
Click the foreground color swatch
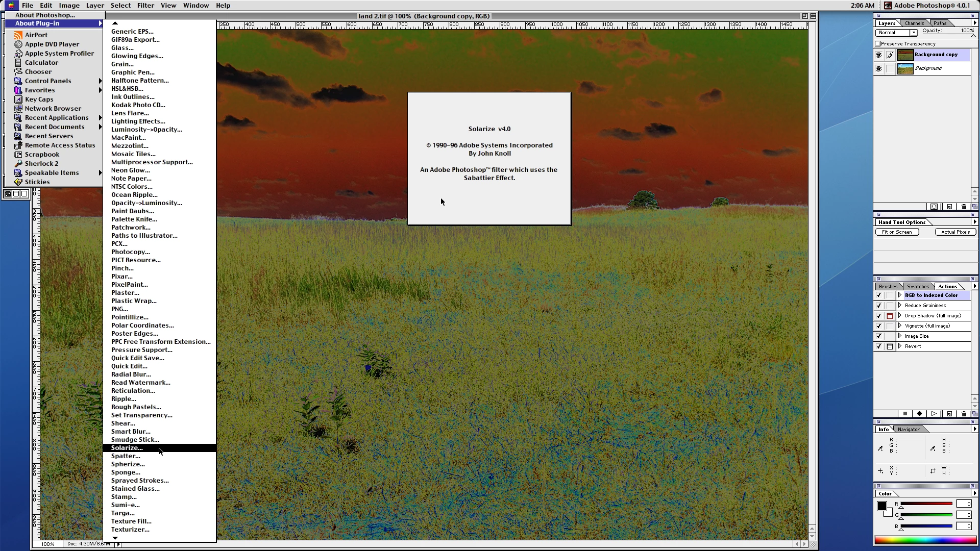(x=881, y=506)
